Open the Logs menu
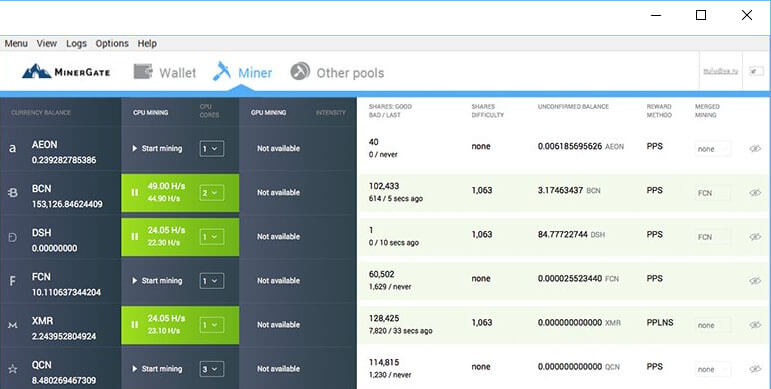771x389 pixels. tap(76, 43)
